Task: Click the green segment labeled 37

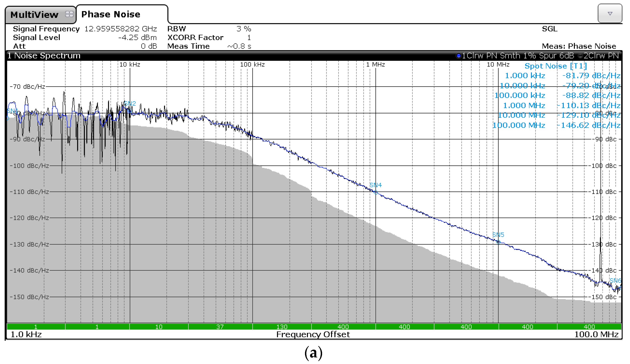Action: pos(220,327)
